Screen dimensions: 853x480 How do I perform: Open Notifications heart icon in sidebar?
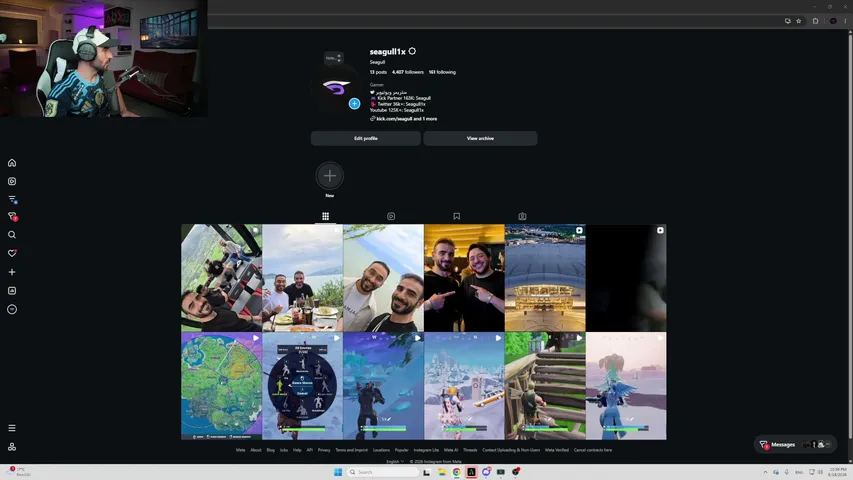[12, 253]
